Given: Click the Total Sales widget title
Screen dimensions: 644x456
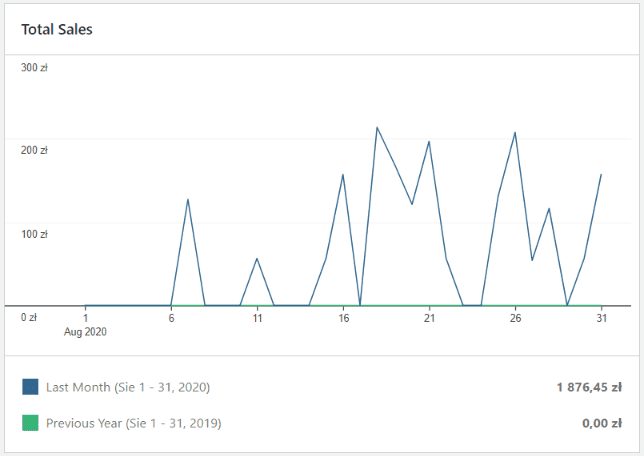Looking at the screenshot, I should pos(57,29).
